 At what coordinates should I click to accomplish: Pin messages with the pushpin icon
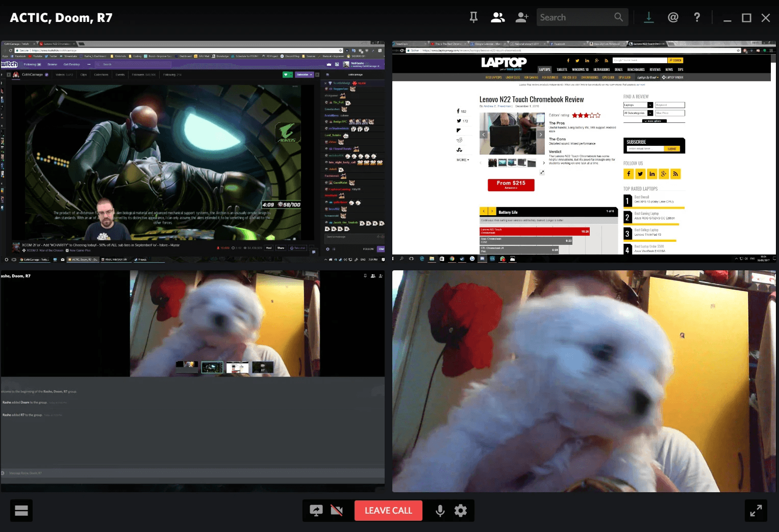tap(473, 17)
